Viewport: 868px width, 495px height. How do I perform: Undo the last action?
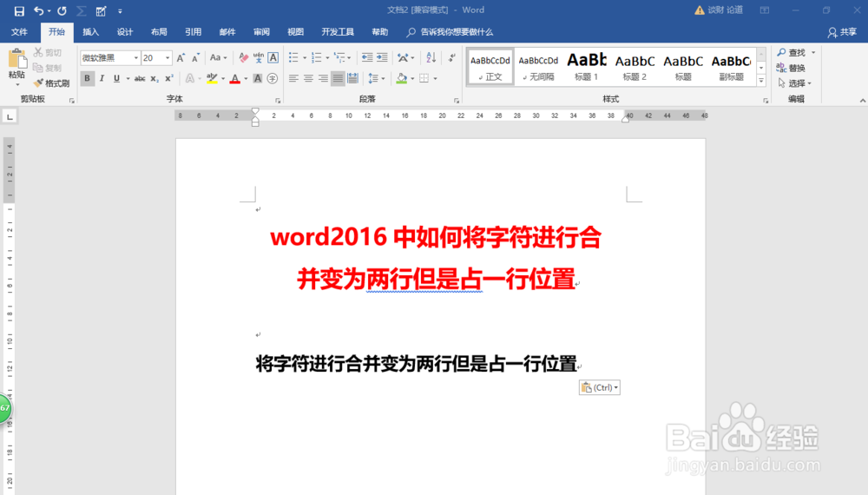39,10
